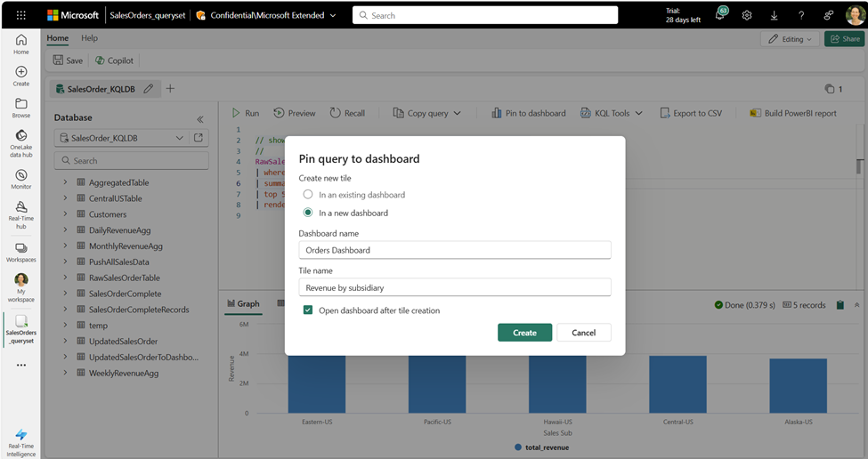Click Create button in dialog
The width and height of the screenshot is (868, 459).
(x=524, y=333)
